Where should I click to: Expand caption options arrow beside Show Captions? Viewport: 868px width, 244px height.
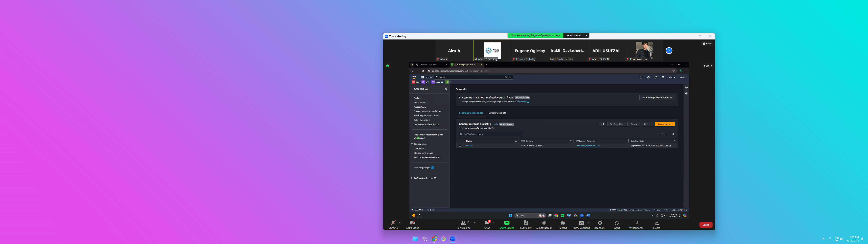coord(589,223)
